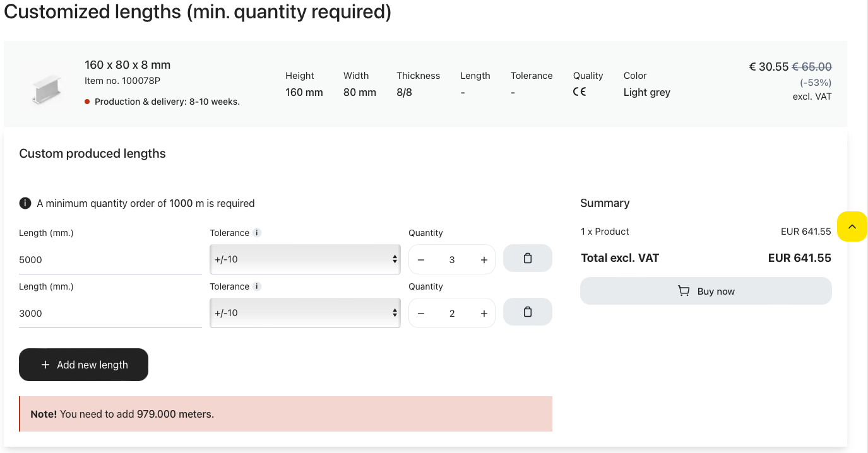The image size is (868, 453).
Task: Click the yellow scroll-to-top chevron button
Action: pos(852,226)
